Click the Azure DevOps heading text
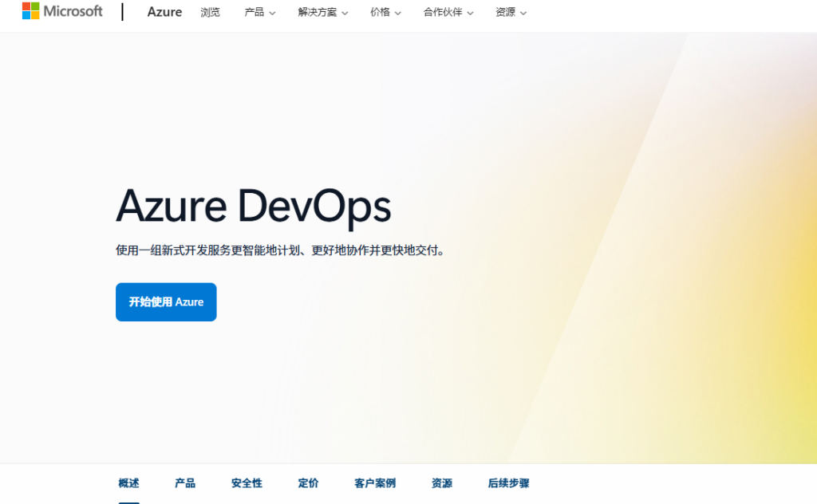 (253, 207)
